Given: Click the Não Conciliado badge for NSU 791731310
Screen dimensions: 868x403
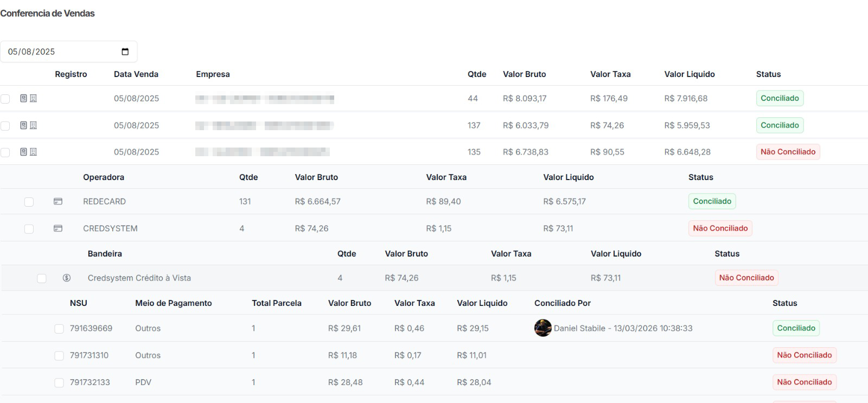Looking at the screenshot, I should click(x=804, y=355).
